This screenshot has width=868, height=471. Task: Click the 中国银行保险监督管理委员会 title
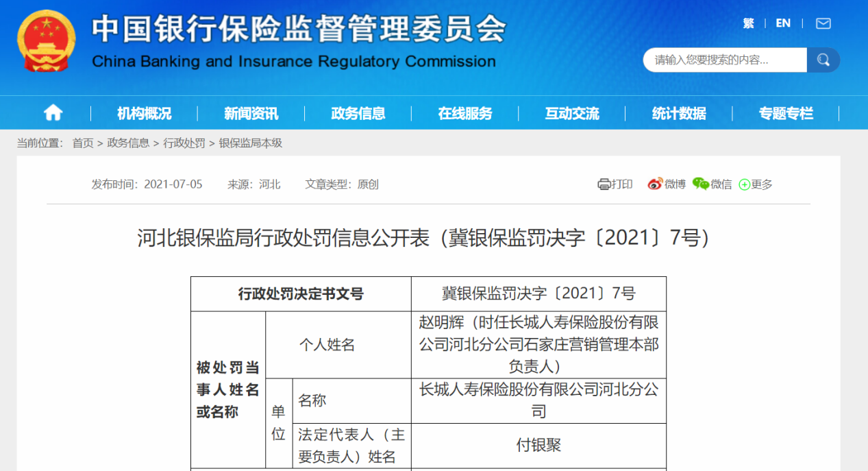pos(299,29)
